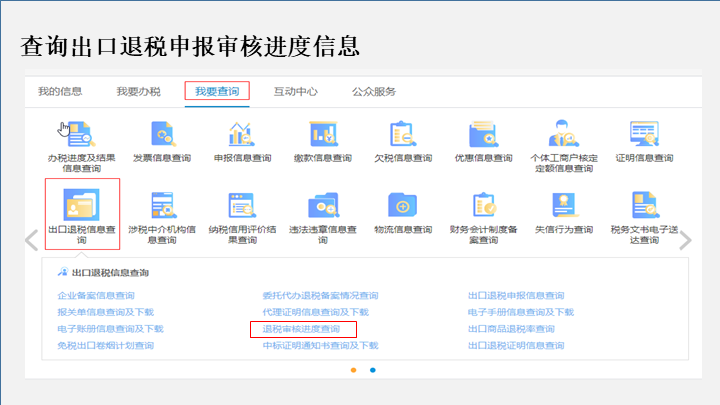Select 出口退税信息查询 folder icon
Viewport: 720px width, 405px height.
(81, 205)
